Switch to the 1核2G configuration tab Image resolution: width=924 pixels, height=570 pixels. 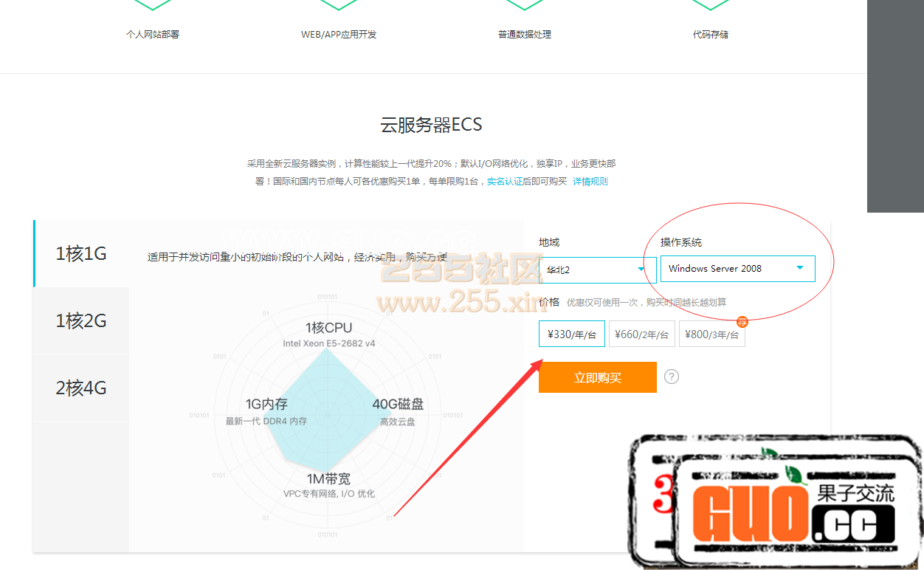click(x=81, y=320)
